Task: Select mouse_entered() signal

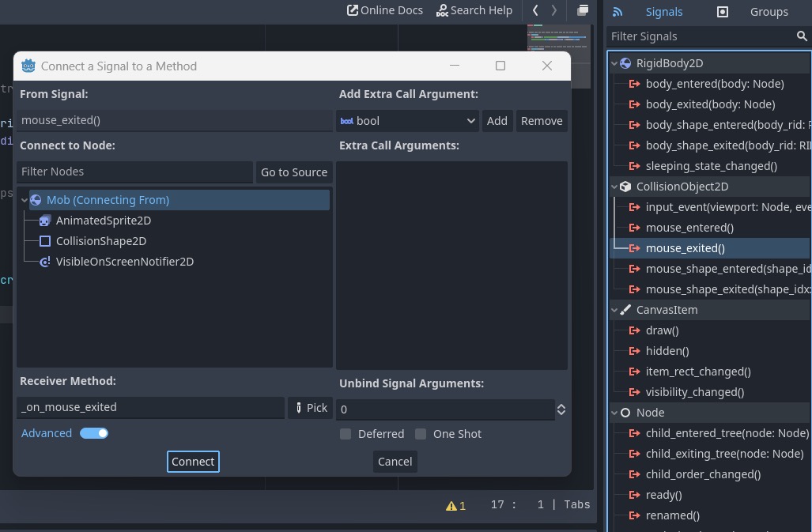Action: tap(689, 228)
